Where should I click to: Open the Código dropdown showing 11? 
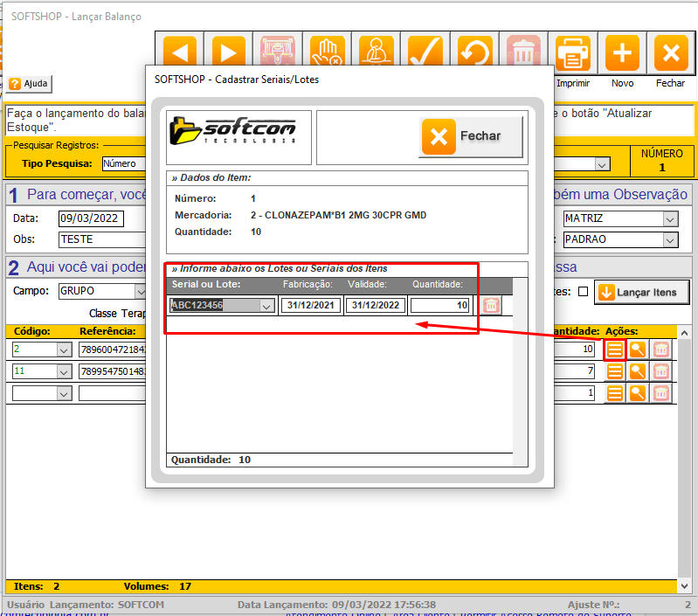tap(63, 371)
